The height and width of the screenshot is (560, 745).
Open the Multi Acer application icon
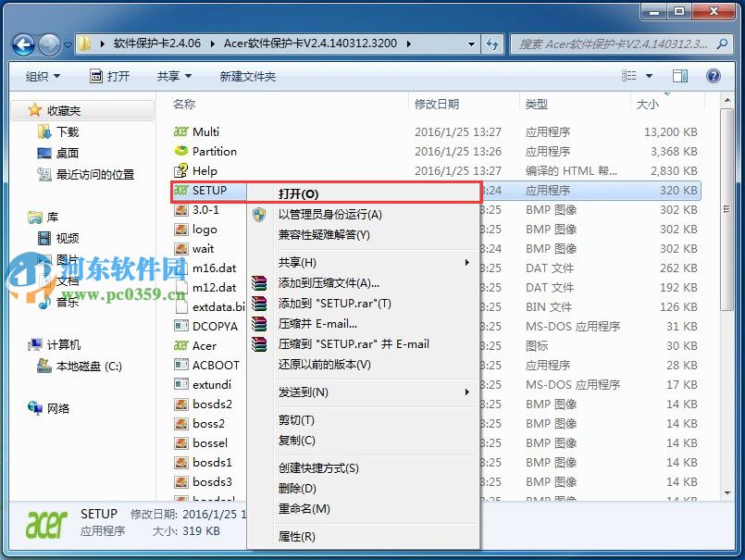pos(180,131)
